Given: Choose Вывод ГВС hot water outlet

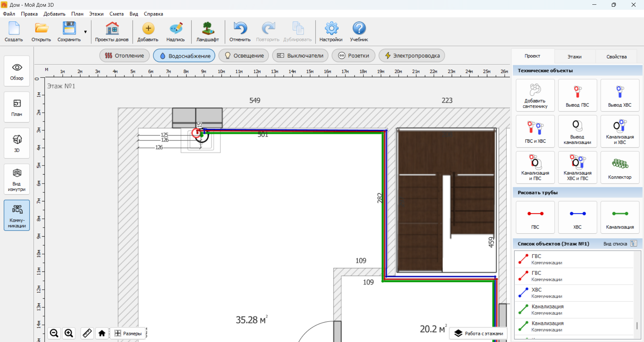Looking at the screenshot, I should coord(577,95).
